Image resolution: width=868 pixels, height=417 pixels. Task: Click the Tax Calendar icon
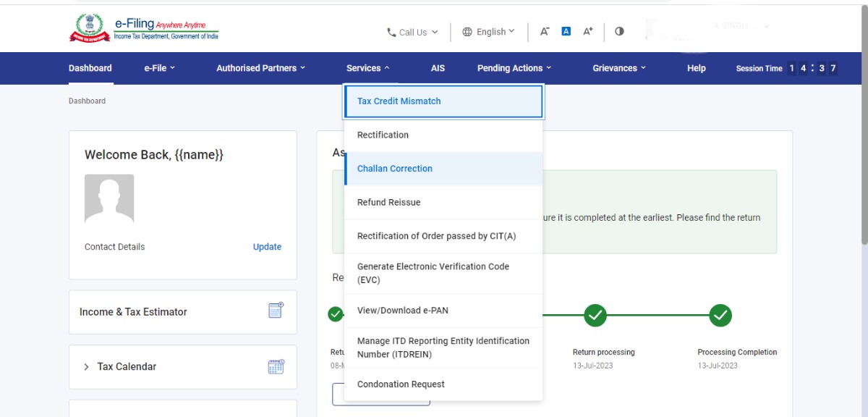[x=276, y=366]
